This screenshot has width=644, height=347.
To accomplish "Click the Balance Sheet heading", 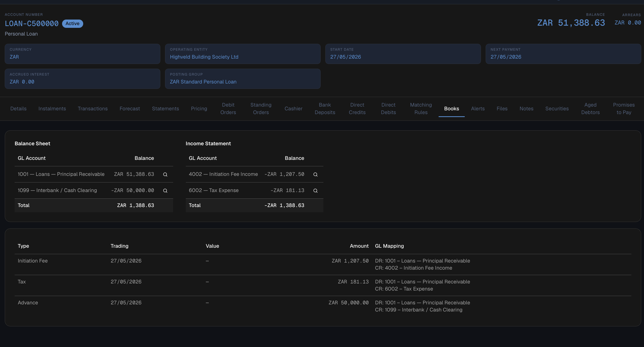I will click(32, 144).
